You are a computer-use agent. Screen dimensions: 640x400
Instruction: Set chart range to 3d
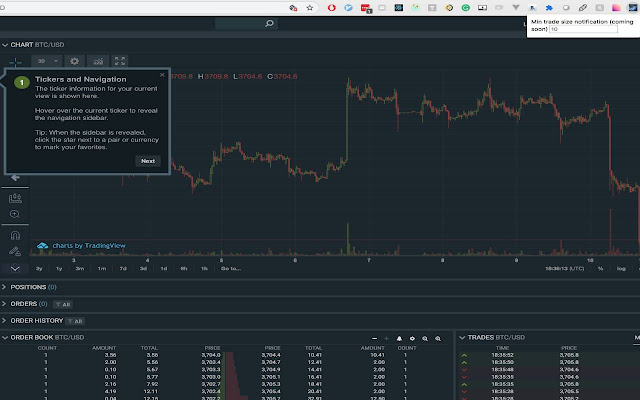(143, 269)
